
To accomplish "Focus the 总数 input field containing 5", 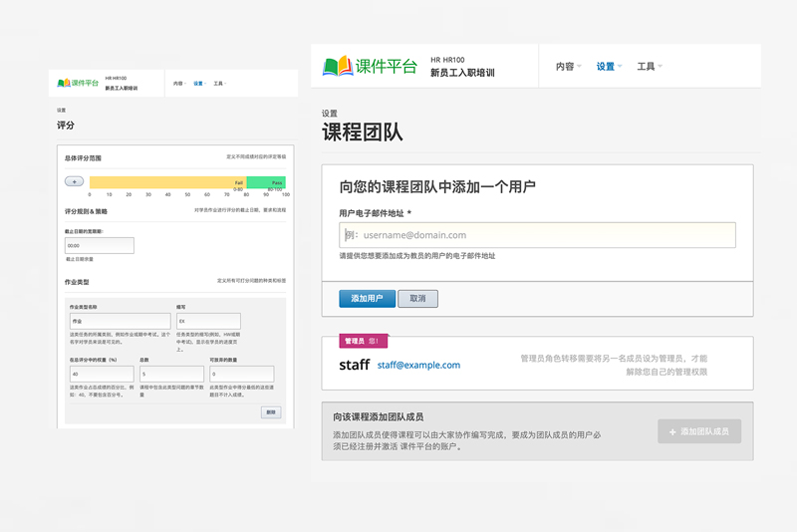I will coord(171,374).
